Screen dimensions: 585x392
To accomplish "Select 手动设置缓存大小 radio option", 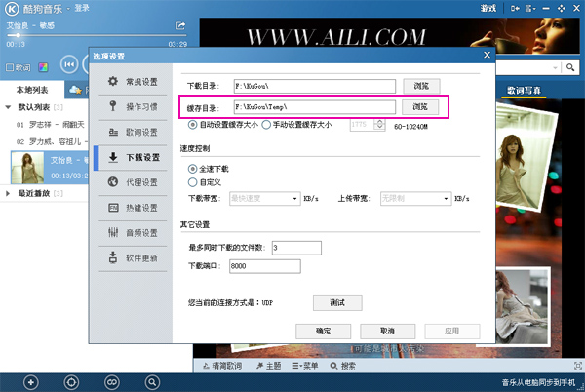I will [297, 125].
